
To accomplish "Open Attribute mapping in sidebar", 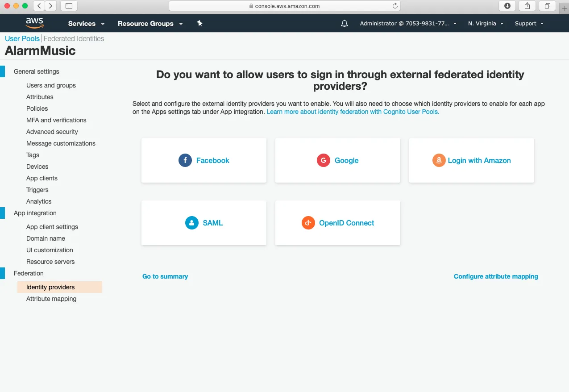I will (51, 299).
